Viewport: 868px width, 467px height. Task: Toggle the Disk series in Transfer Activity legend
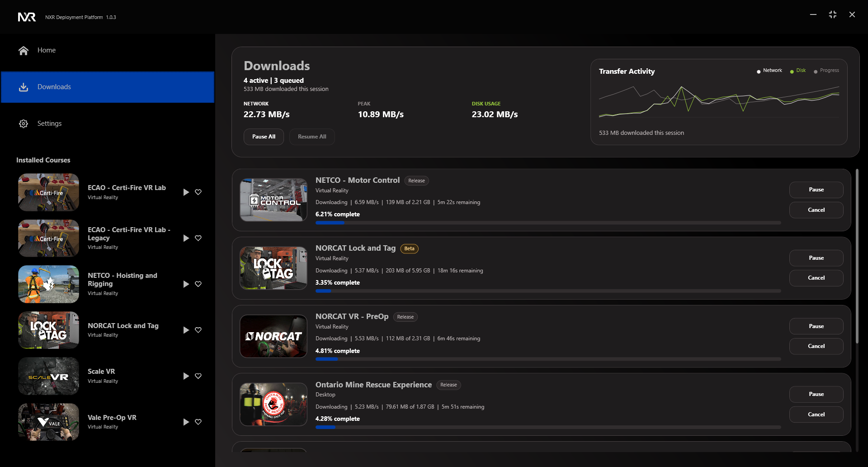pos(798,71)
